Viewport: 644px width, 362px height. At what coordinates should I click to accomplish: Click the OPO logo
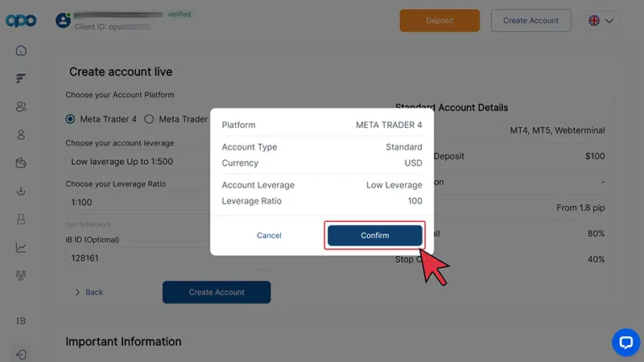pos(21,21)
